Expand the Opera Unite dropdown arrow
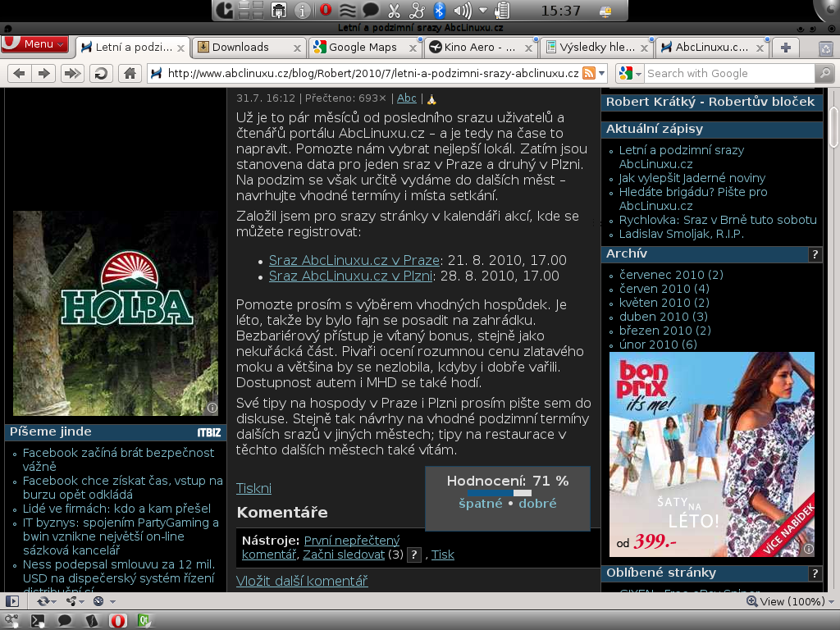The height and width of the screenshot is (630, 840). [81, 601]
